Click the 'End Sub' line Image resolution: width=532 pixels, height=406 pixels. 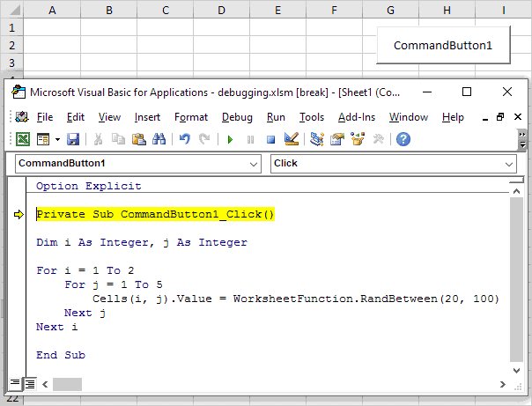click(x=61, y=355)
